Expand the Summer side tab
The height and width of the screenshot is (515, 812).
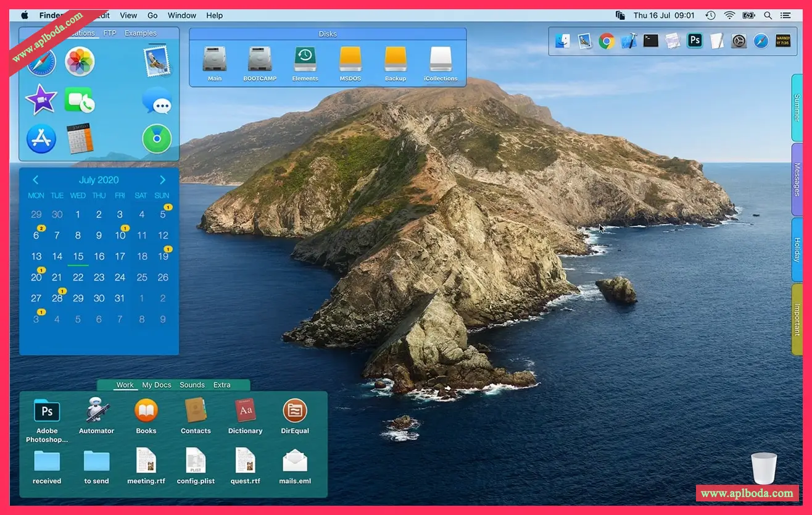pyautogui.click(x=797, y=107)
